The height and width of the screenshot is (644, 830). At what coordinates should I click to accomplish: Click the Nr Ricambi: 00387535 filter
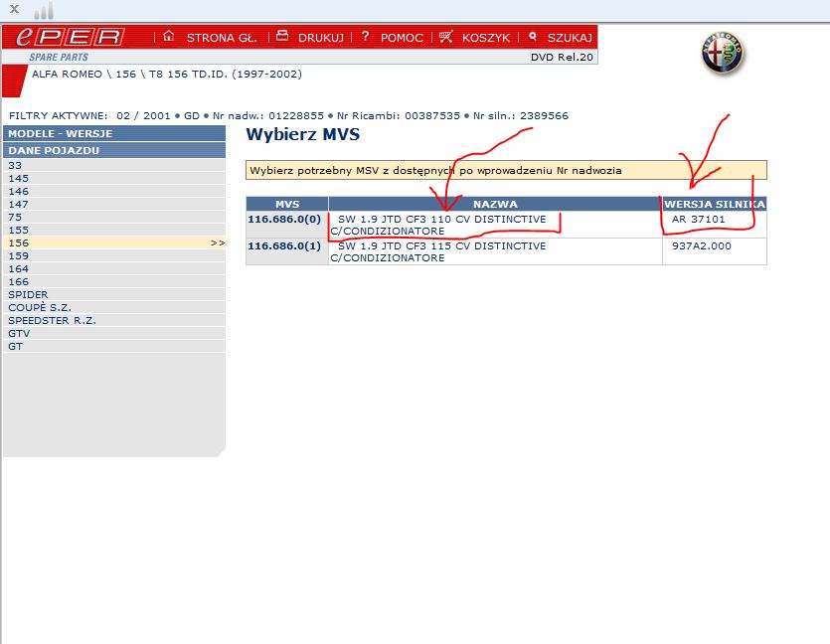(399, 116)
